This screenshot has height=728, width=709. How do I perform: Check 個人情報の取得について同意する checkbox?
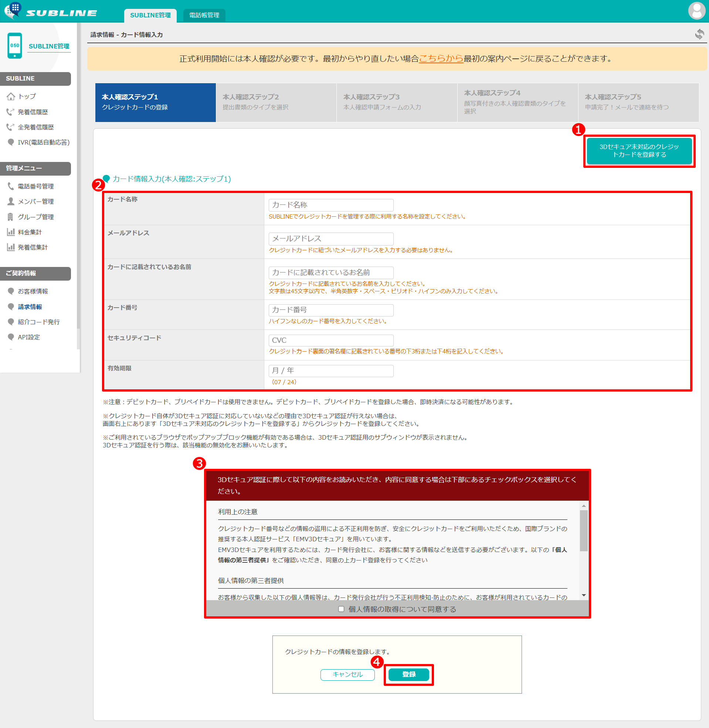click(x=341, y=609)
